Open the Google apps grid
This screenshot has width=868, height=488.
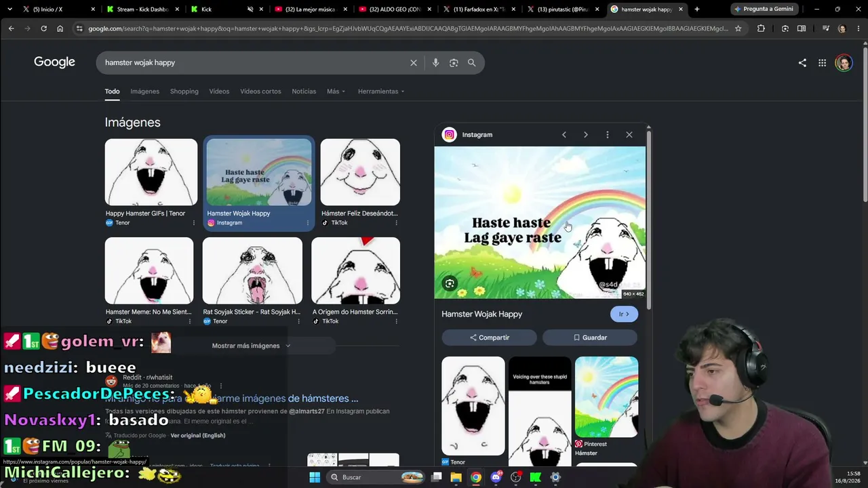822,63
